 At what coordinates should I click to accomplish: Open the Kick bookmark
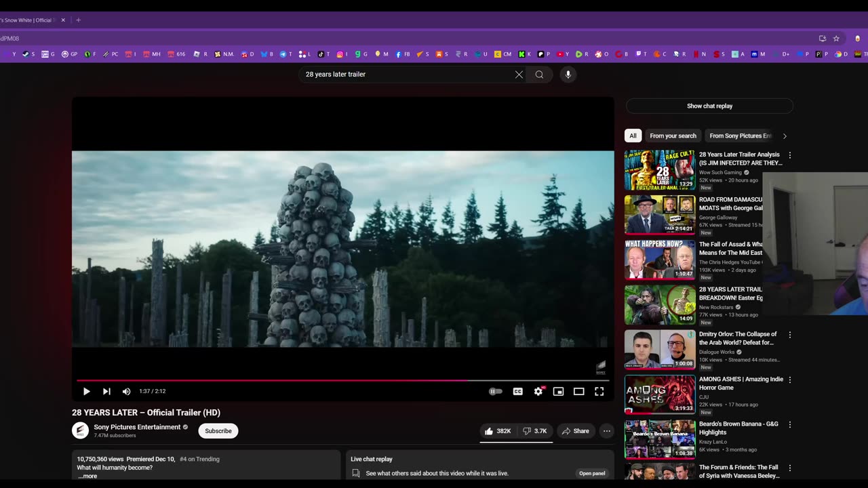coord(525,54)
